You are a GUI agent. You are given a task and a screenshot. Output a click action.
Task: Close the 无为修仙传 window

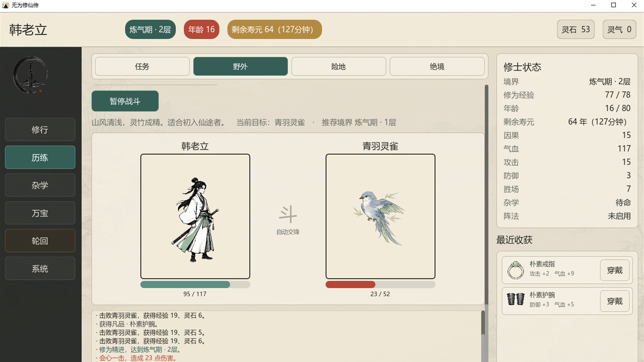point(634,5)
